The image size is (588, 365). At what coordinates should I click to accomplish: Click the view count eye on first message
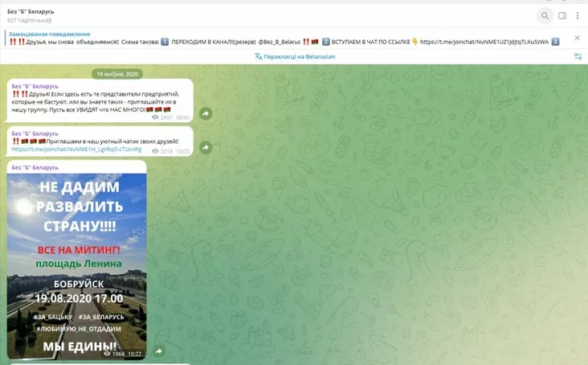coord(155,117)
